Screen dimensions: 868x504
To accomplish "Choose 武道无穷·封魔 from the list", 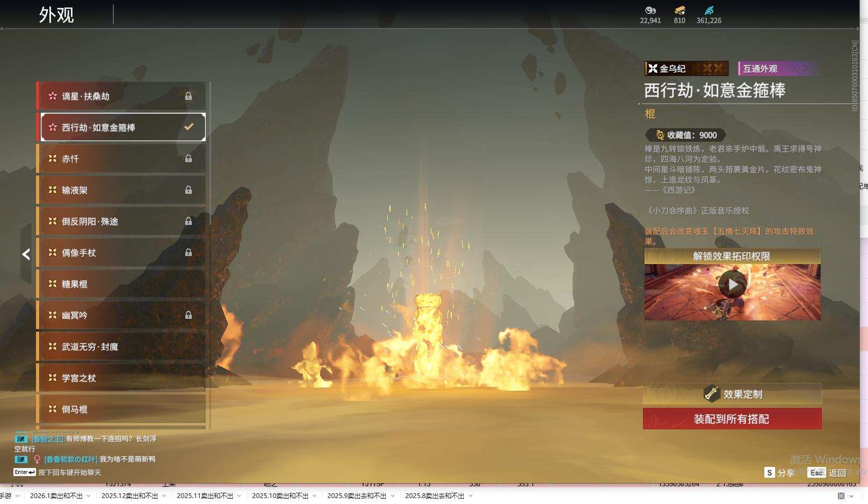I will point(121,347).
